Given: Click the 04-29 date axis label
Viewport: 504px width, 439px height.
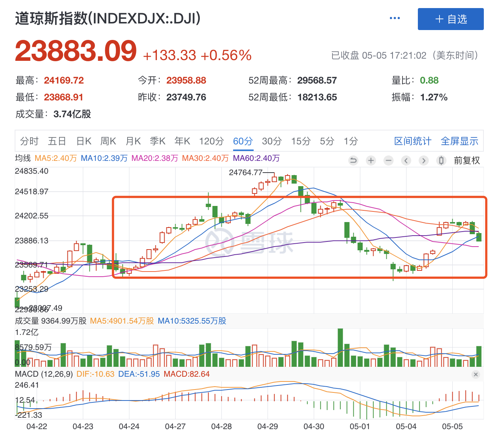Looking at the screenshot, I should pos(268,427).
